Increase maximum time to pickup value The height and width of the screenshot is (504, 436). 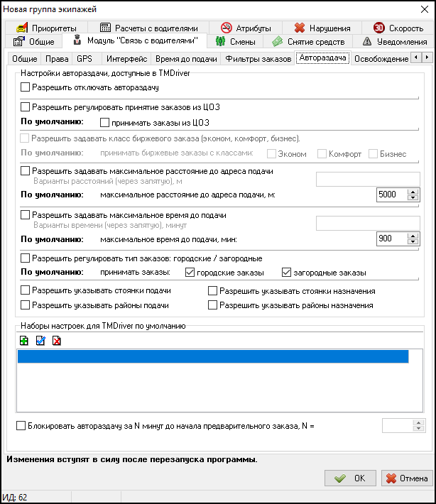[x=413, y=236]
